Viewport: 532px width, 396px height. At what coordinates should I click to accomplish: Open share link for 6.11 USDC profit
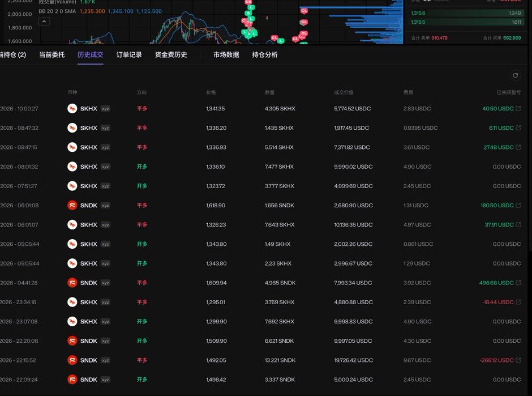[x=518, y=127]
